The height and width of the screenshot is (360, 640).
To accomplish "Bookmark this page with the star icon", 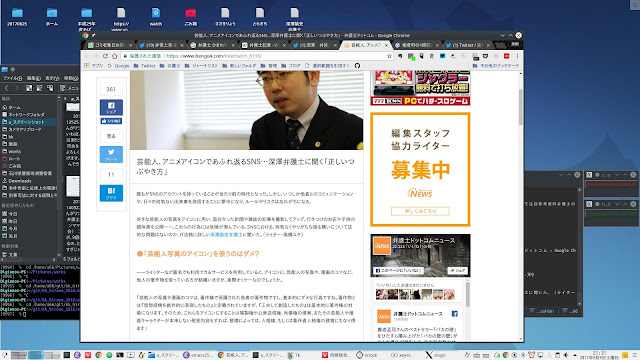I will coord(389,56).
